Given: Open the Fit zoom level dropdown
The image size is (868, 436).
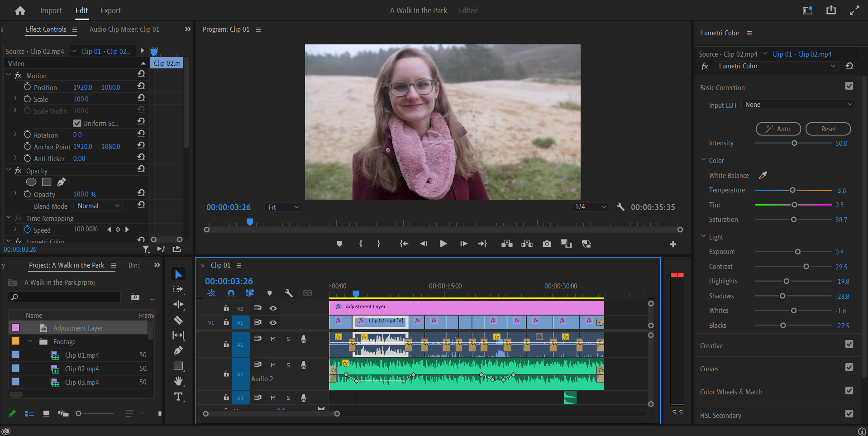Looking at the screenshot, I should click(283, 207).
